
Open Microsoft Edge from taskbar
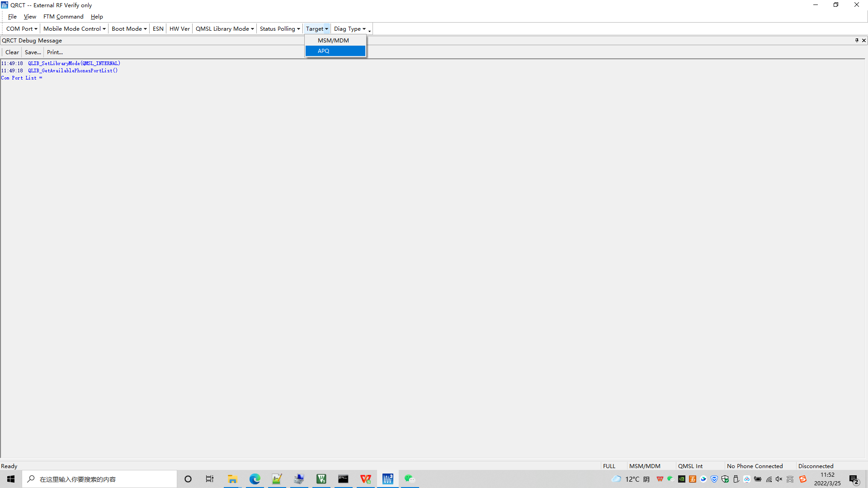click(255, 479)
